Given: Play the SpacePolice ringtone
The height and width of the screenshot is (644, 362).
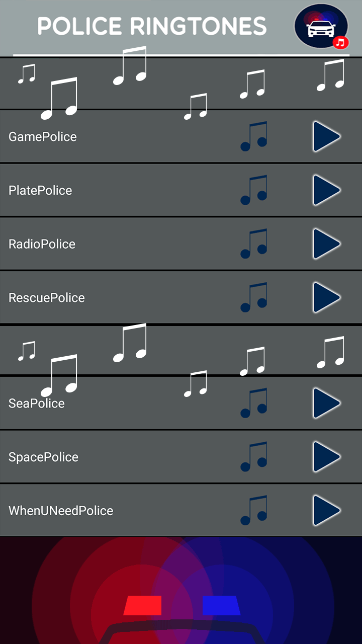Looking at the screenshot, I should [326, 457].
